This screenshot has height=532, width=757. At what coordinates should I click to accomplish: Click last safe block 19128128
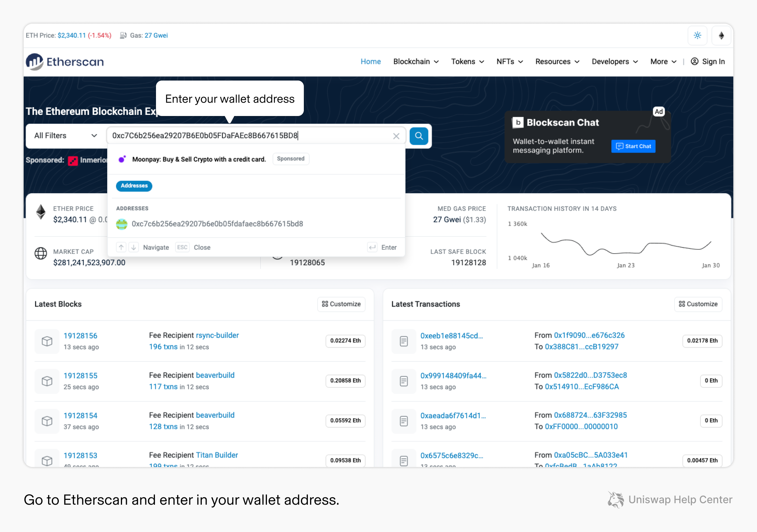468,263
